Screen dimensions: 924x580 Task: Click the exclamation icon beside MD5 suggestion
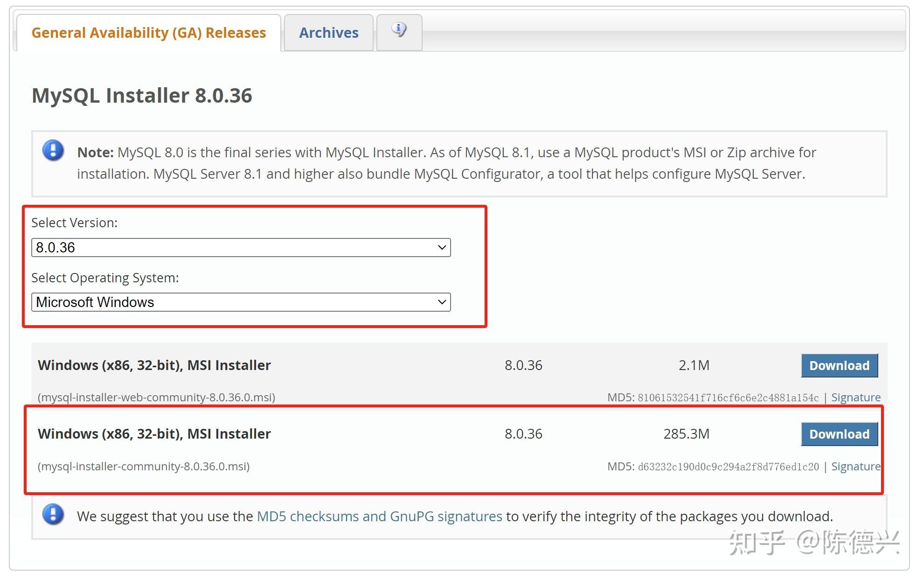coord(53,515)
